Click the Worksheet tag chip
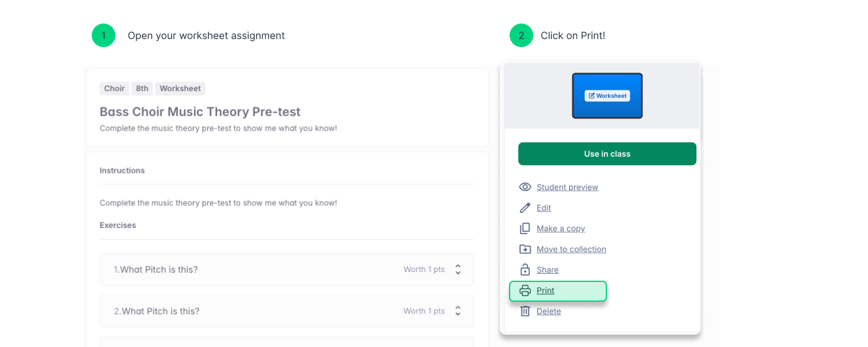Image resolution: width=868 pixels, height=347 pixels. tap(180, 89)
